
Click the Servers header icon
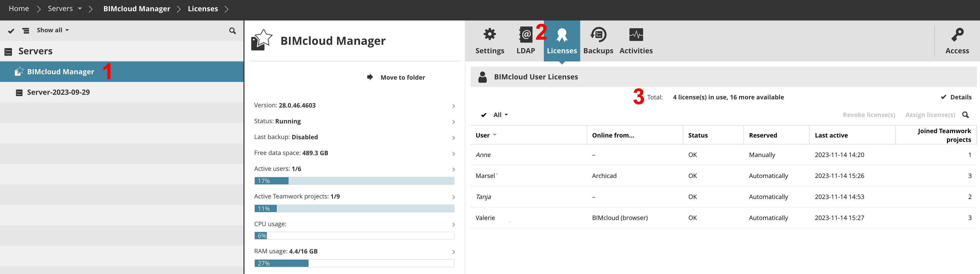[x=8, y=52]
